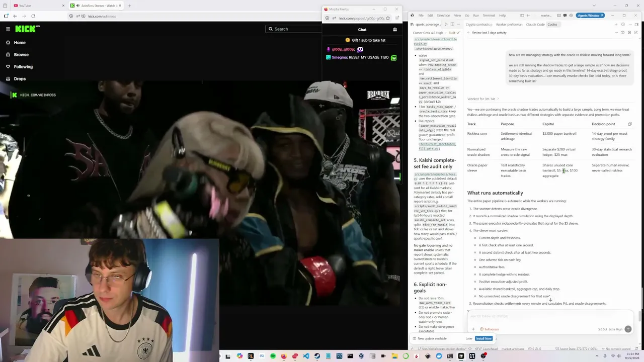Open Following in Kick sidebar
644x362 pixels.
(x=19, y=67)
